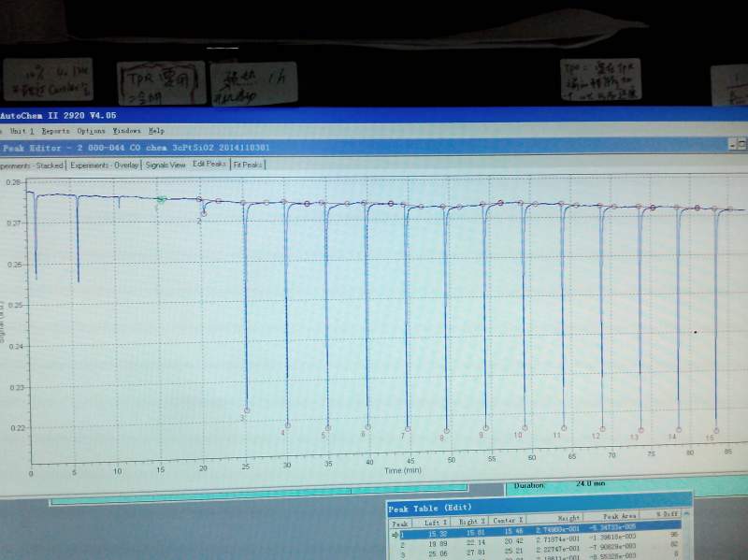This screenshot has height=560, width=748.
Task: Click the AutoChem II 2920 title bar
Action: point(374,115)
